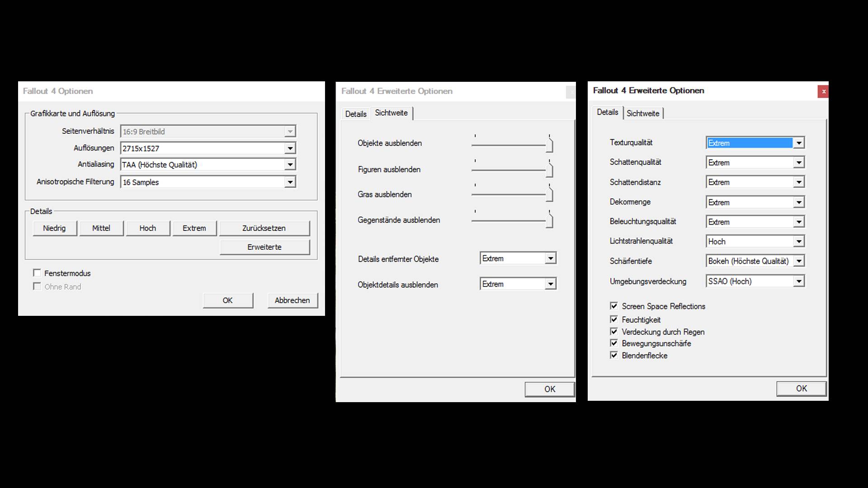868x488 pixels.
Task: Open the Schattenqualität dropdown
Action: point(755,162)
